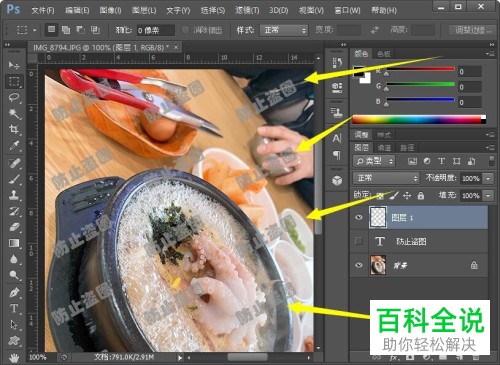500x365 pixels.
Task: Lock layer position icon
Action: click(x=407, y=195)
